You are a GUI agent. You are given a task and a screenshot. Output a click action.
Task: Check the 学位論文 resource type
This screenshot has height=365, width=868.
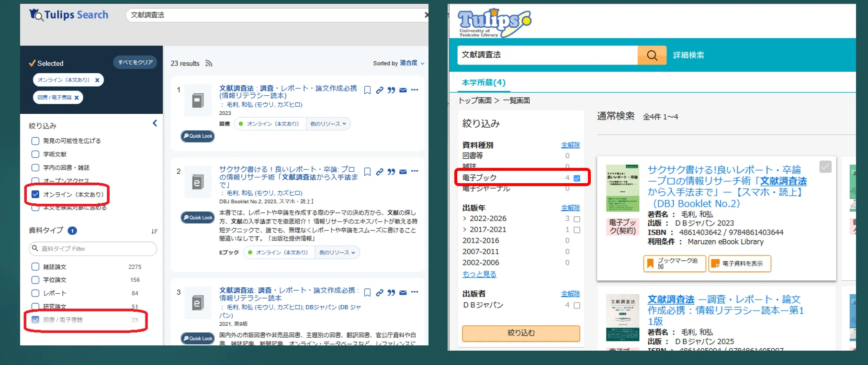(x=35, y=280)
